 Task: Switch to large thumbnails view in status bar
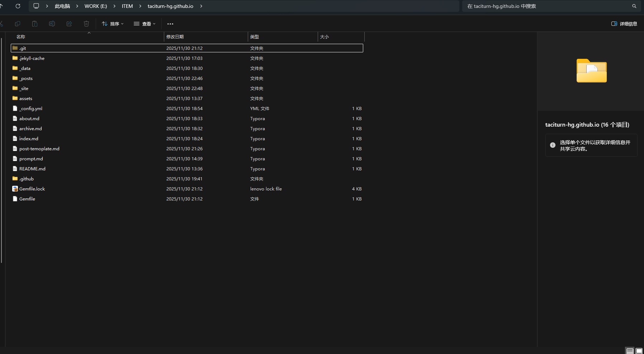[639, 351]
